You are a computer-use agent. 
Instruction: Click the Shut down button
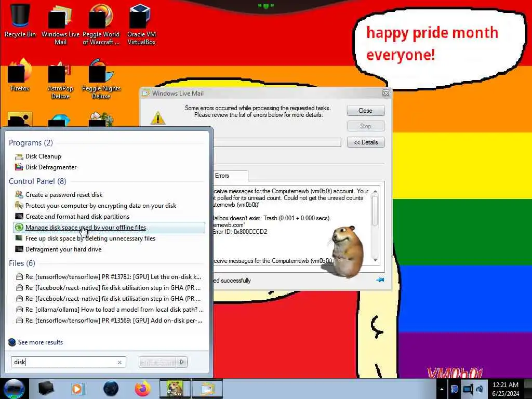158,362
